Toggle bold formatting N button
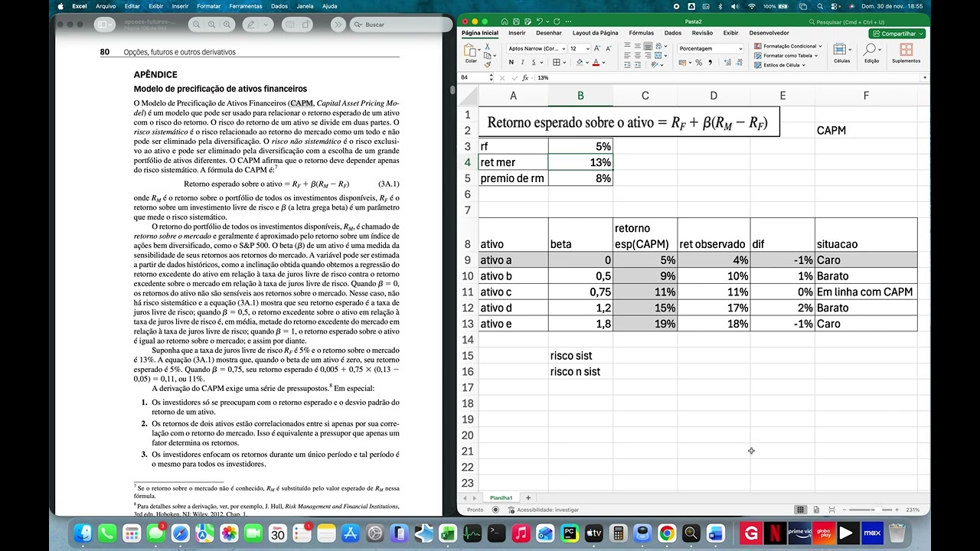The height and width of the screenshot is (551, 980). pos(511,62)
